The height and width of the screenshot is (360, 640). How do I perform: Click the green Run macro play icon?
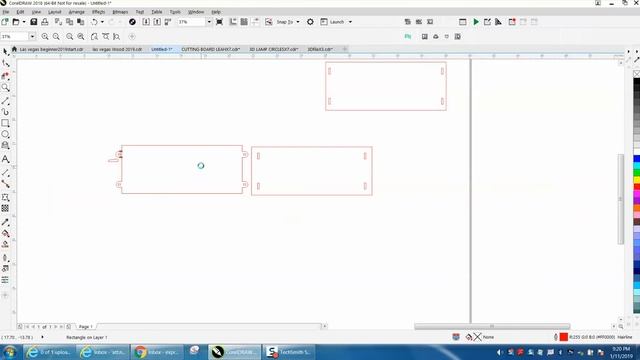click(476, 22)
